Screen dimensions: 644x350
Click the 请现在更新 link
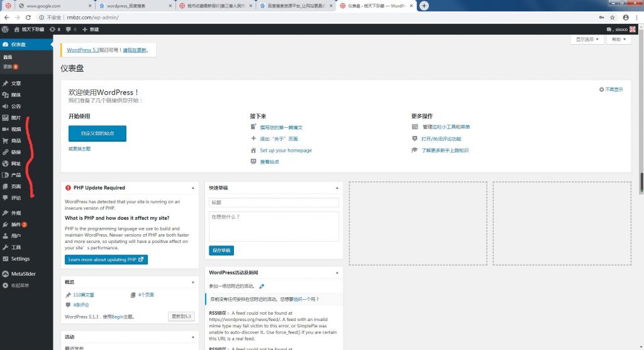(135, 50)
